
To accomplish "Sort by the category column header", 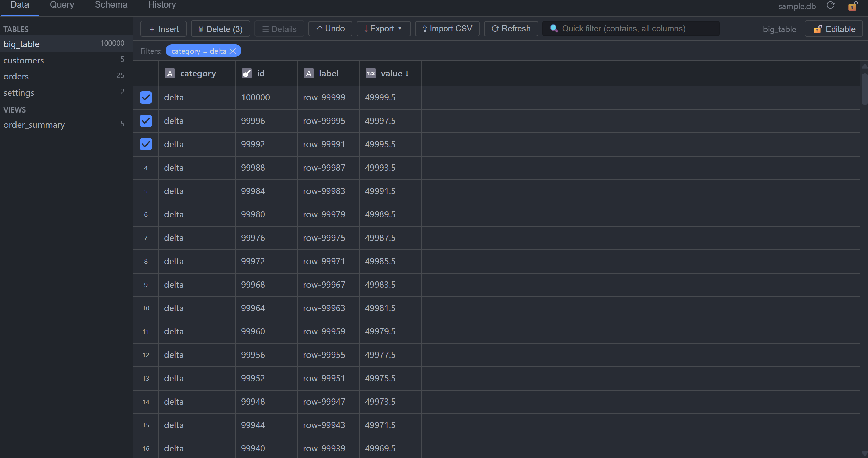I will point(197,73).
